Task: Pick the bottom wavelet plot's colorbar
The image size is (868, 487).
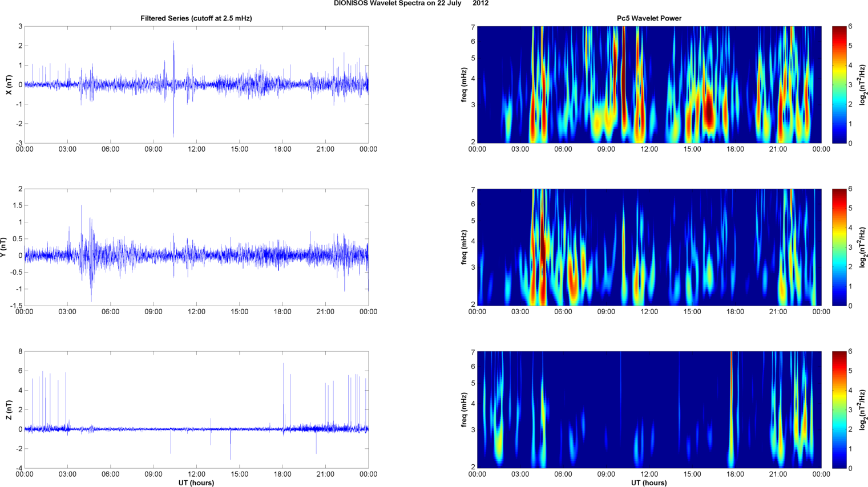Action: (839, 409)
